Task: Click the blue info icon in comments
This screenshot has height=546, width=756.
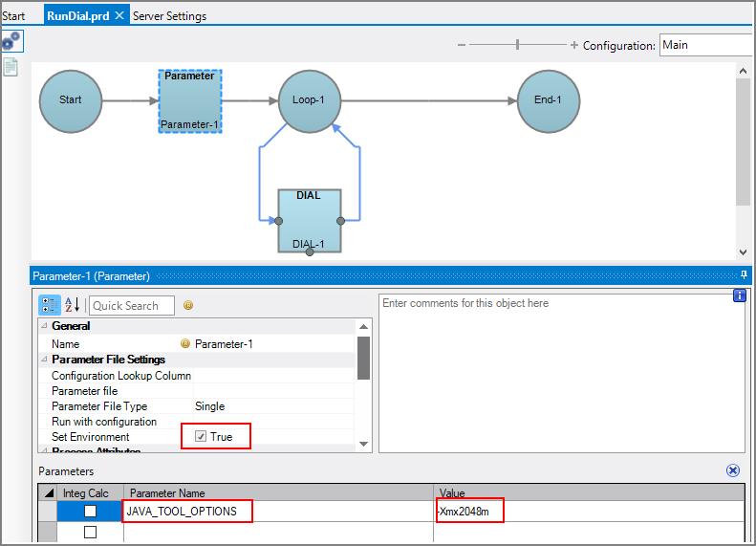Action: [739, 295]
